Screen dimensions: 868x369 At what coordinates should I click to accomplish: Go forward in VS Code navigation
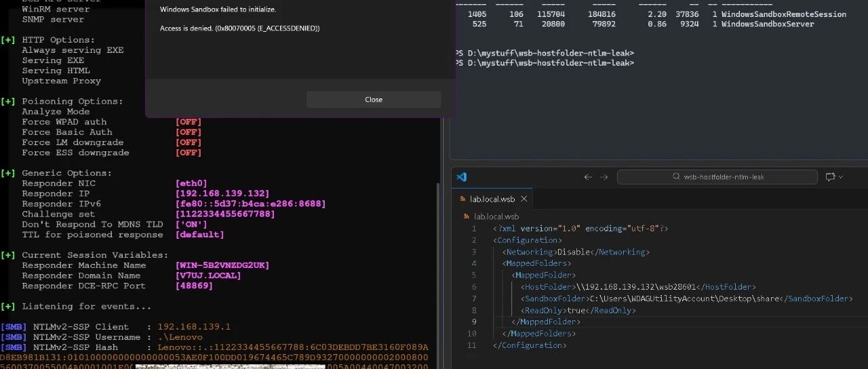click(x=604, y=177)
